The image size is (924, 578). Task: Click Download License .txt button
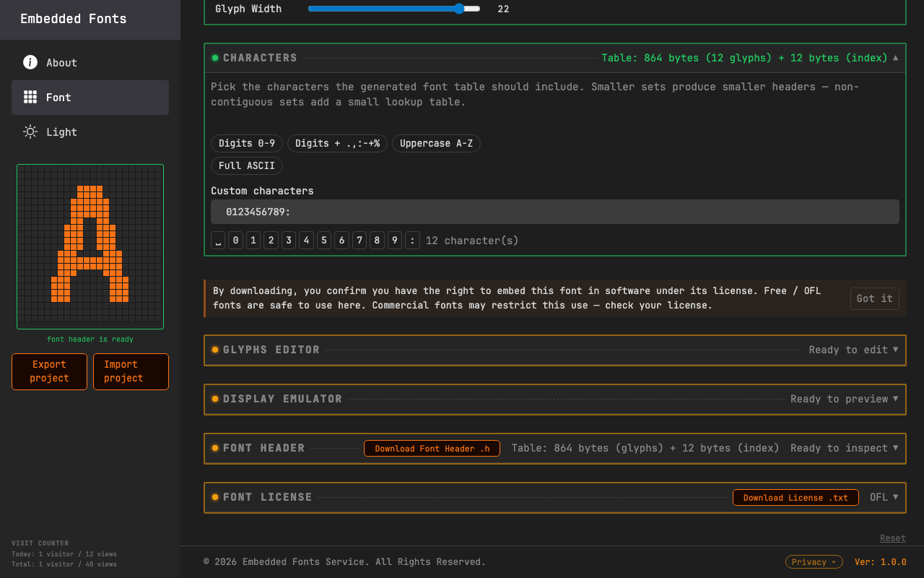796,497
